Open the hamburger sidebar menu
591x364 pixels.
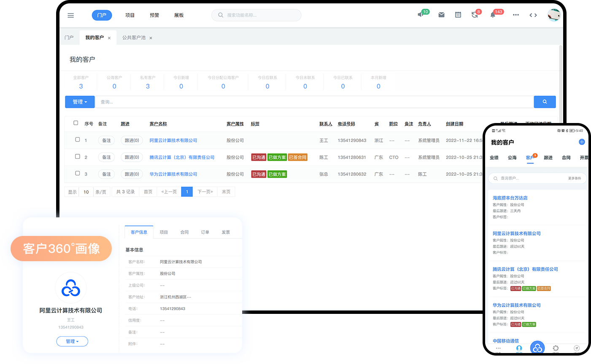pyautogui.click(x=71, y=16)
